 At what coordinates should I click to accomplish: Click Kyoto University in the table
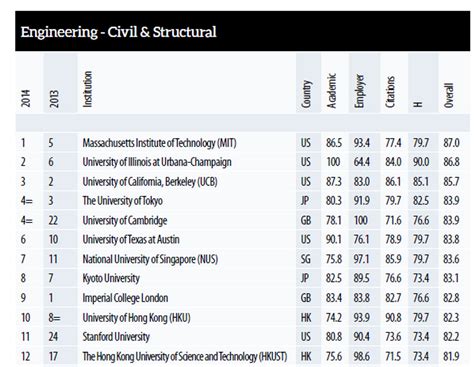point(111,278)
